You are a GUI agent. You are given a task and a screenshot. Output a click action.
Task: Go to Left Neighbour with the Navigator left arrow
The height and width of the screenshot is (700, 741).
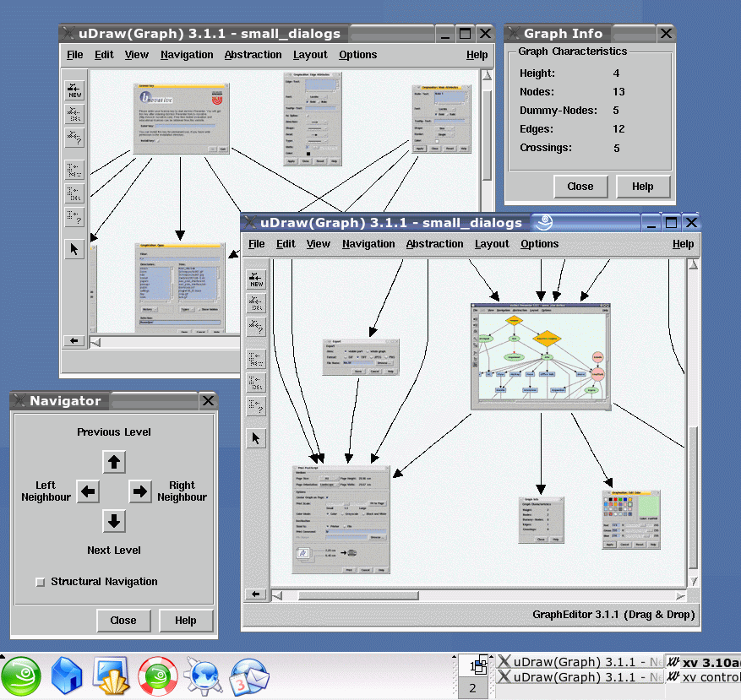[88, 491]
